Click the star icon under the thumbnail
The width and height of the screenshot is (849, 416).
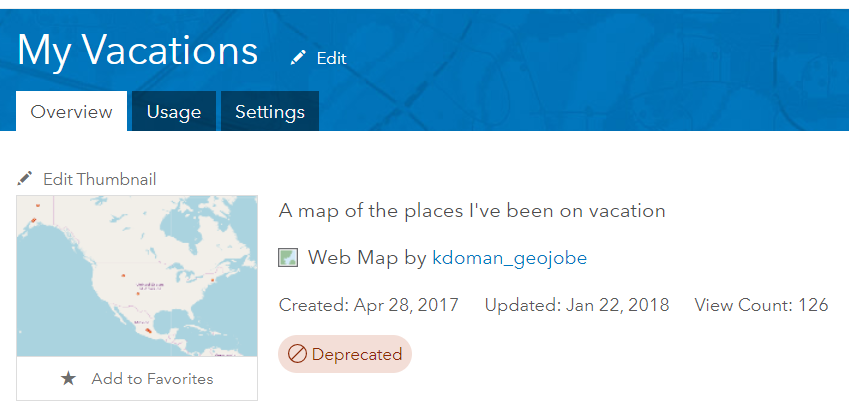coord(68,379)
